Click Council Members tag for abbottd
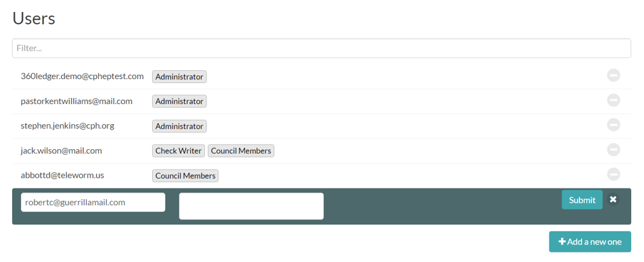This screenshot has height=262, width=644. [185, 176]
